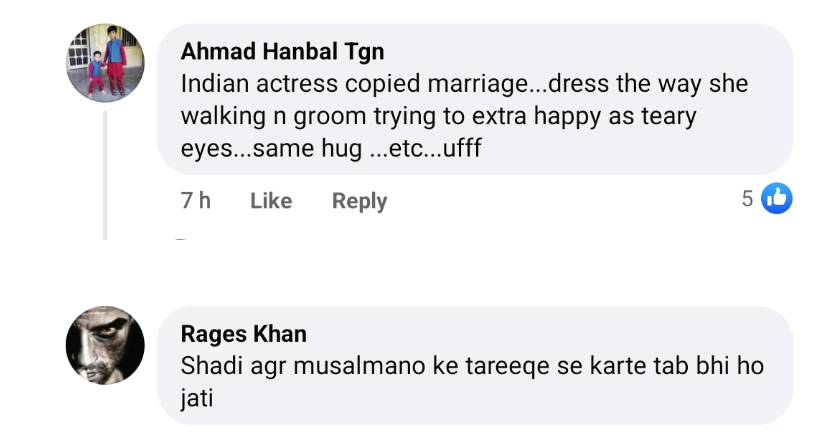
Task: View the reaction count of 5
Action: coord(747,199)
